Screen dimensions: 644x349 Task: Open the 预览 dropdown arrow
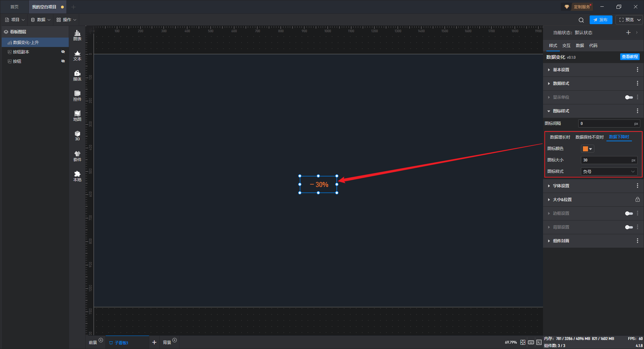(639, 20)
